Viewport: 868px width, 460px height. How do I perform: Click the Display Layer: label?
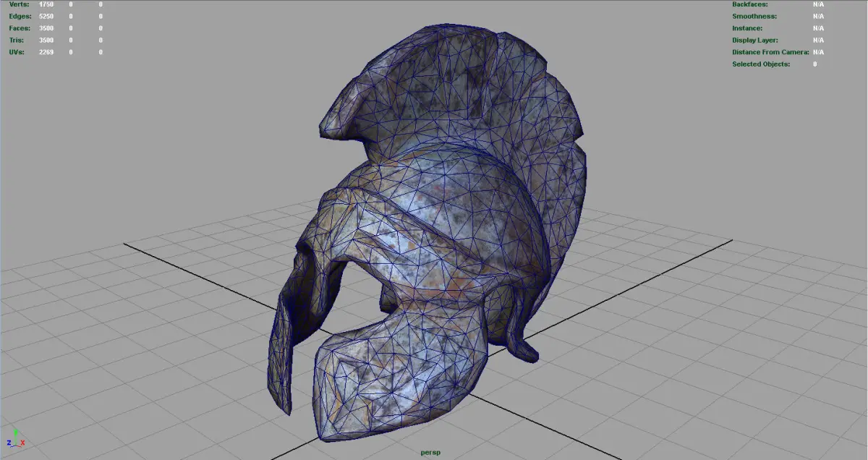pyautogui.click(x=756, y=41)
